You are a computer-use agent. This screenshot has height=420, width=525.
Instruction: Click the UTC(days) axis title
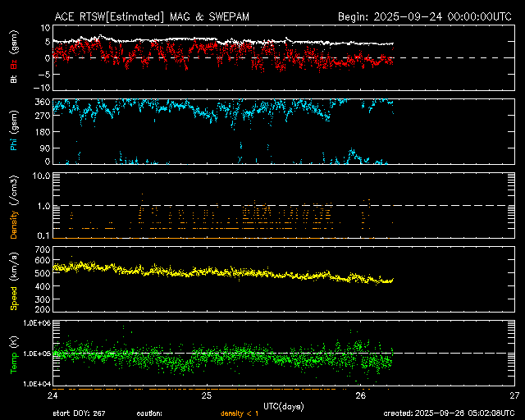284,405
